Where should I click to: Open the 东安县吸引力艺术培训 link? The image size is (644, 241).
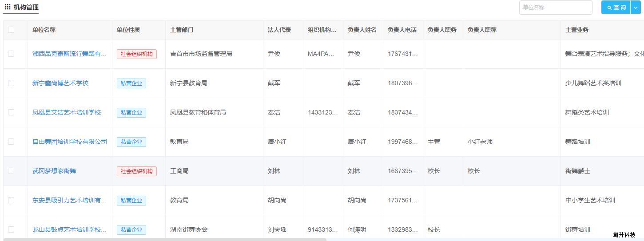[x=70, y=200]
